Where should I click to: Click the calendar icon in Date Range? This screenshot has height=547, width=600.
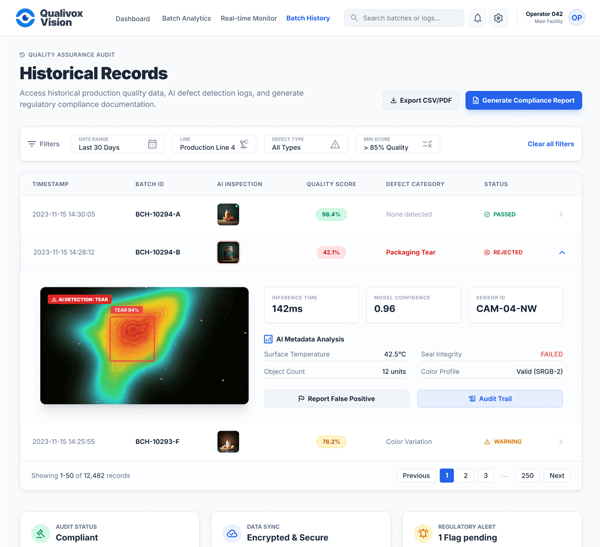[152, 144]
